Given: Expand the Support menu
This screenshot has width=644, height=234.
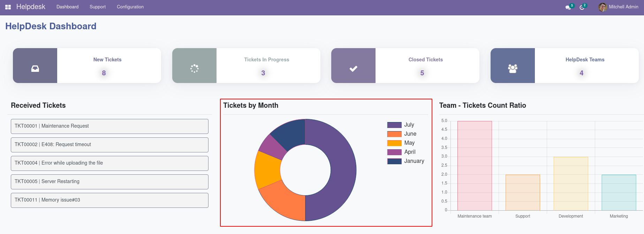Looking at the screenshot, I should pyautogui.click(x=98, y=7).
